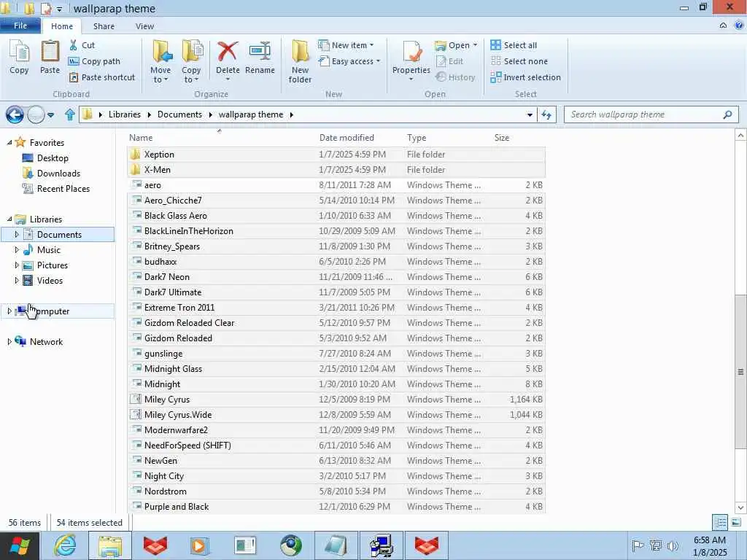747x560 pixels.
Task: Open Internet Explorer from taskbar
Action: click(x=65, y=545)
